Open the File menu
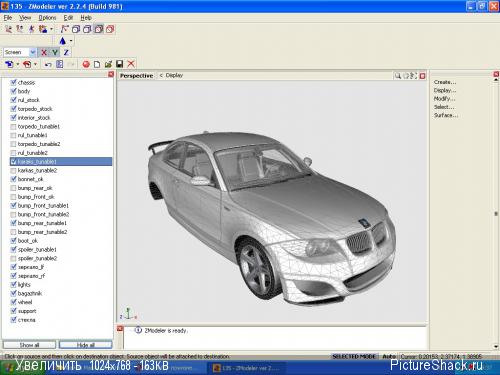Screen dimensions: 500x375 pyautogui.click(x=8, y=18)
